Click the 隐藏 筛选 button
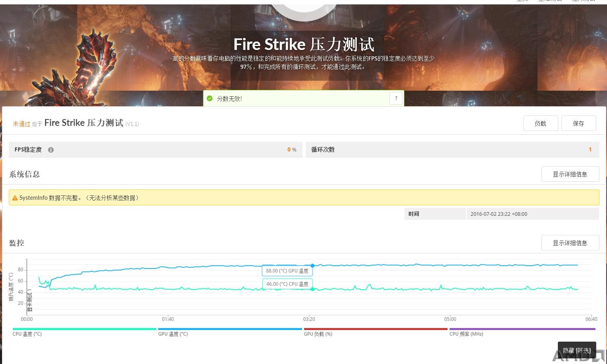607x364 pixels. coord(577,350)
